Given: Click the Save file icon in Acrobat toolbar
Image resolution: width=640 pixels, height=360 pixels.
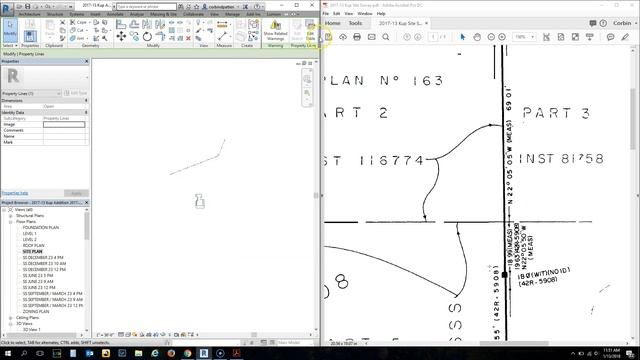Looking at the screenshot, I should click(x=328, y=37).
